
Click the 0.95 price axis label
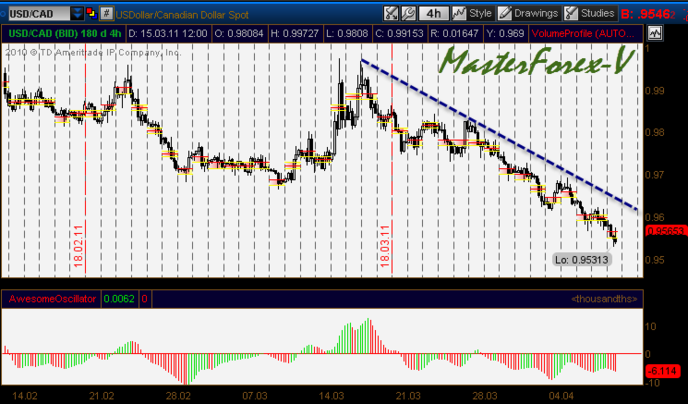(x=654, y=260)
